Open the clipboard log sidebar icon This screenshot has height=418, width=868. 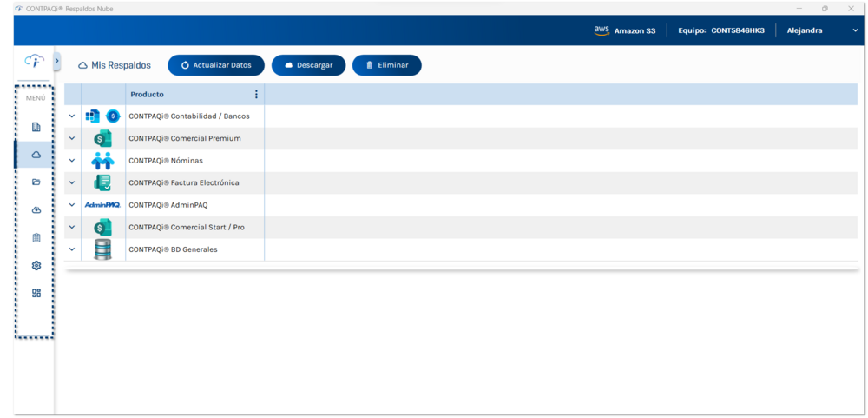(x=36, y=238)
